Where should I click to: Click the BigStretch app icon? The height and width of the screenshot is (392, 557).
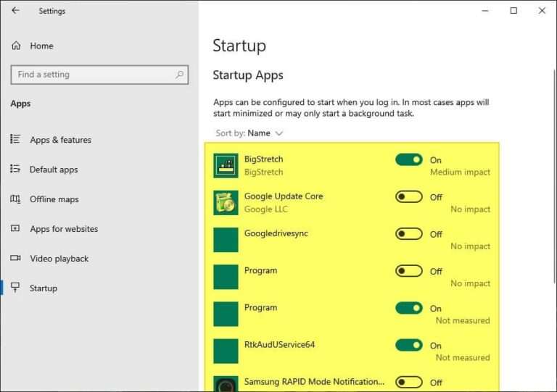coord(226,165)
